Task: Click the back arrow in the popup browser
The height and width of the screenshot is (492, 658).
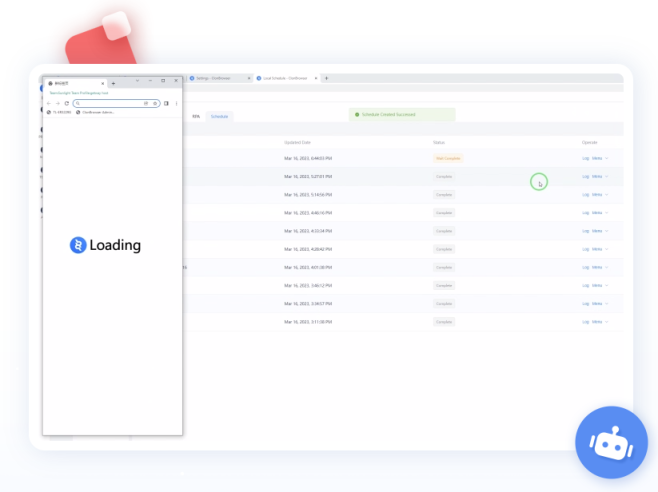Action: [49, 103]
